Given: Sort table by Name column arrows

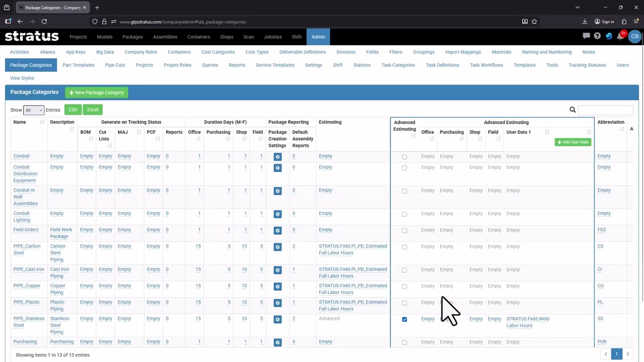Looking at the screenshot, I should tap(42, 122).
